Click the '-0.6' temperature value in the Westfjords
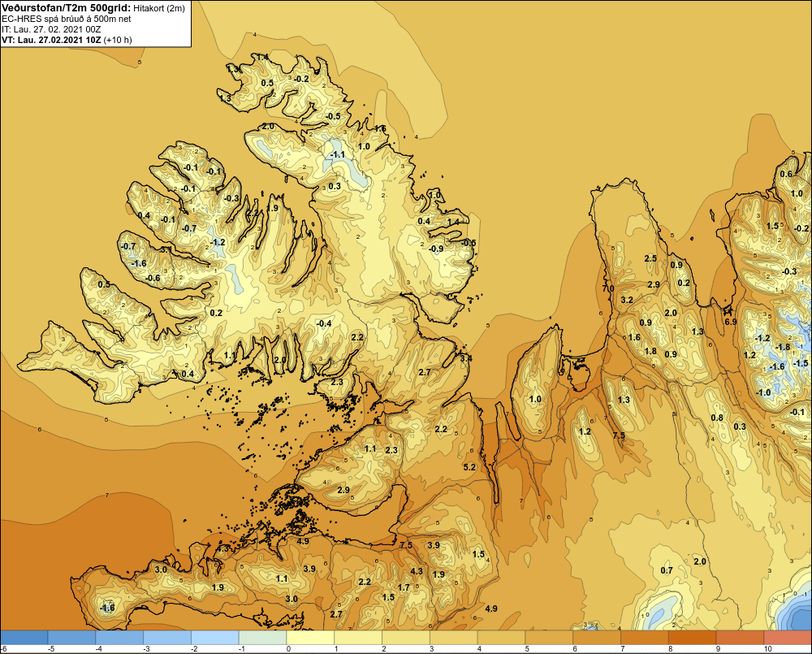 pos(153,279)
